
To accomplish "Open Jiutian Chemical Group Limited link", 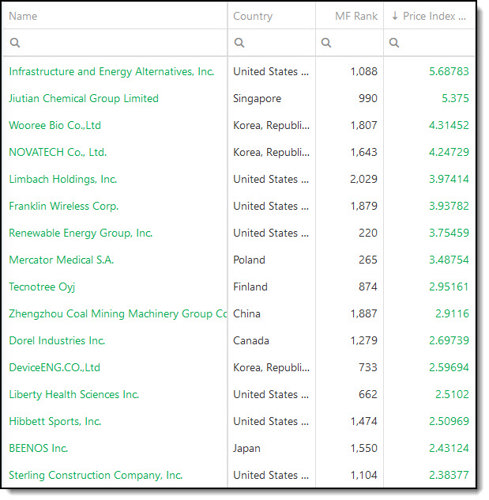I will [84, 98].
